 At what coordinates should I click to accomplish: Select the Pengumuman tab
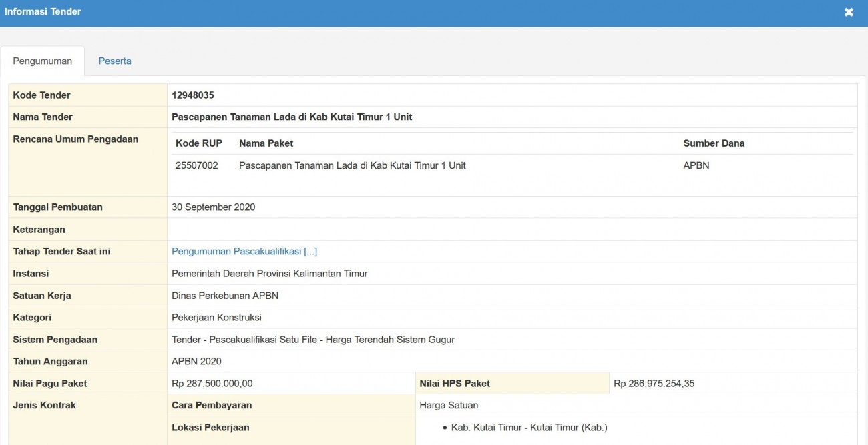point(43,61)
